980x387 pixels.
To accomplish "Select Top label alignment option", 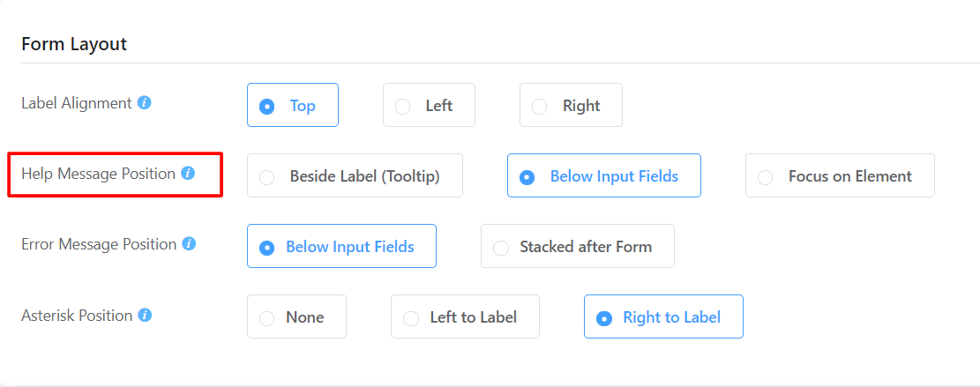I will (293, 105).
